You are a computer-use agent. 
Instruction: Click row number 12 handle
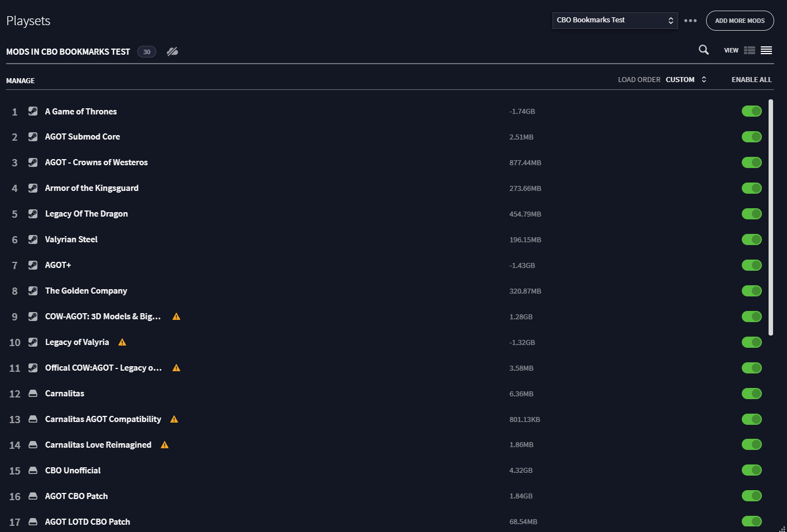tap(15, 394)
